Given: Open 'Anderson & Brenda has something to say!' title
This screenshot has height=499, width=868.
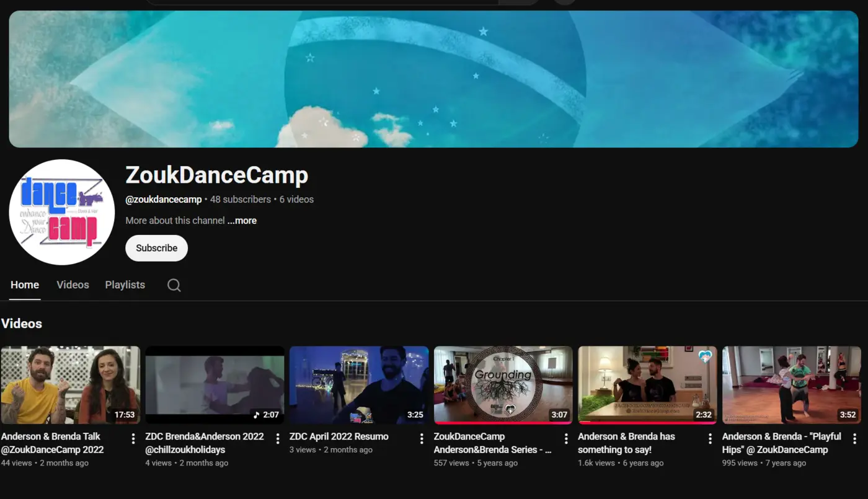Looking at the screenshot, I should [627, 443].
